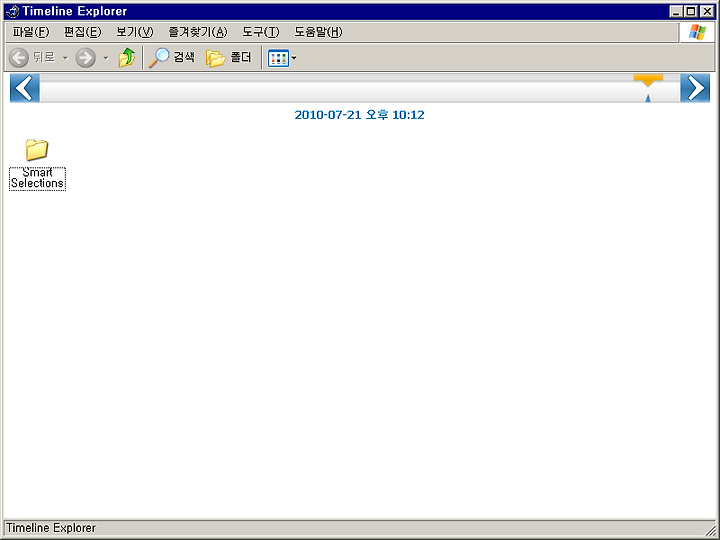The width and height of the screenshot is (720, 540).
Task: Click the window resize grip
Action: coord(710,529)
